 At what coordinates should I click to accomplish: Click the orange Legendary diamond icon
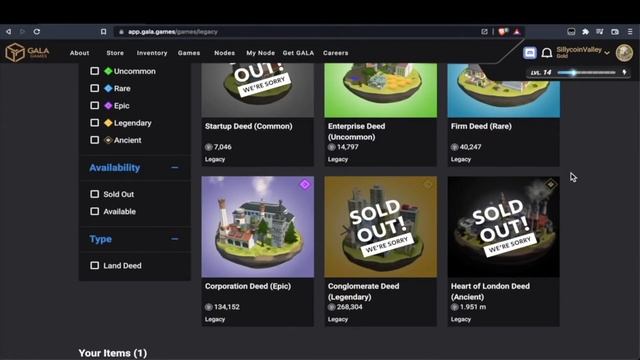108,123
